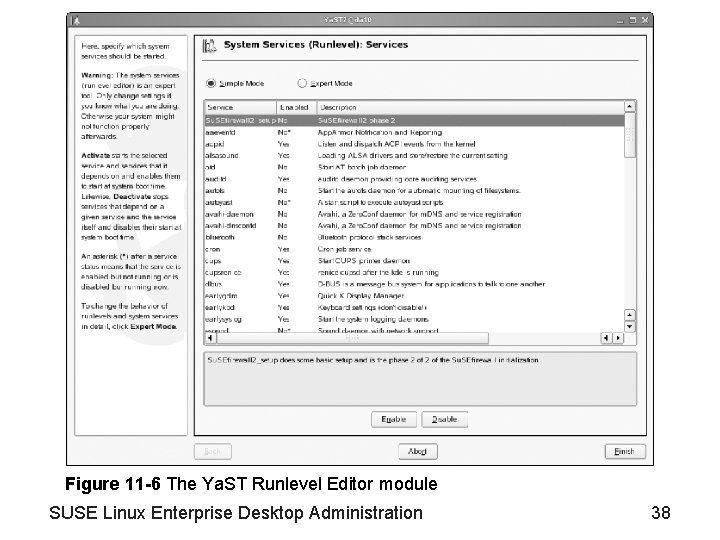720x540 pixels.
Task: Maximize the YaST2 window
Action: [x=632, y=20]
